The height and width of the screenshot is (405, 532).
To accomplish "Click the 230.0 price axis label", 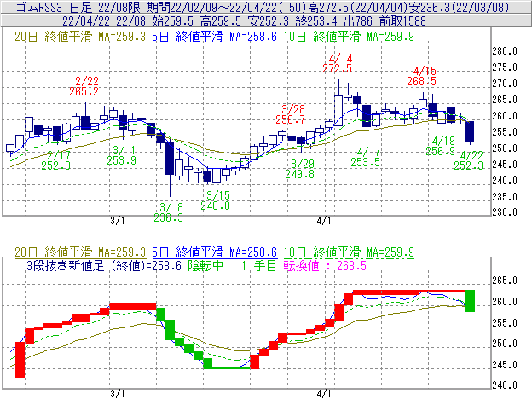I will point(505,212).
